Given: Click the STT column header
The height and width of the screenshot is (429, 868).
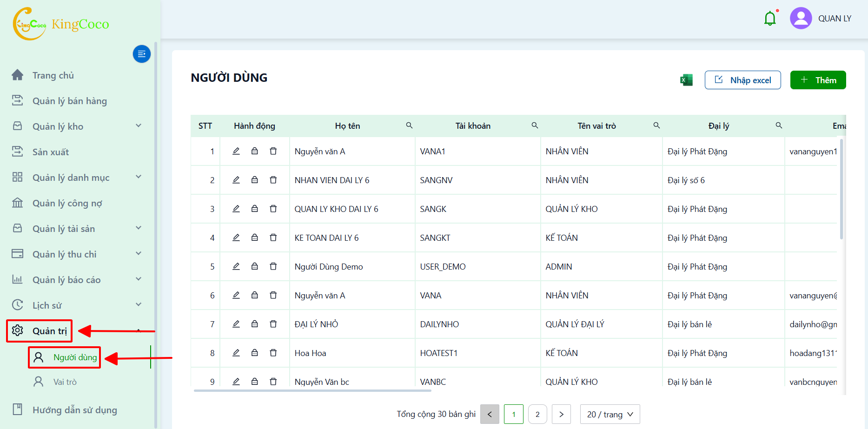Looking at the screenshot, I should point(205,126).
